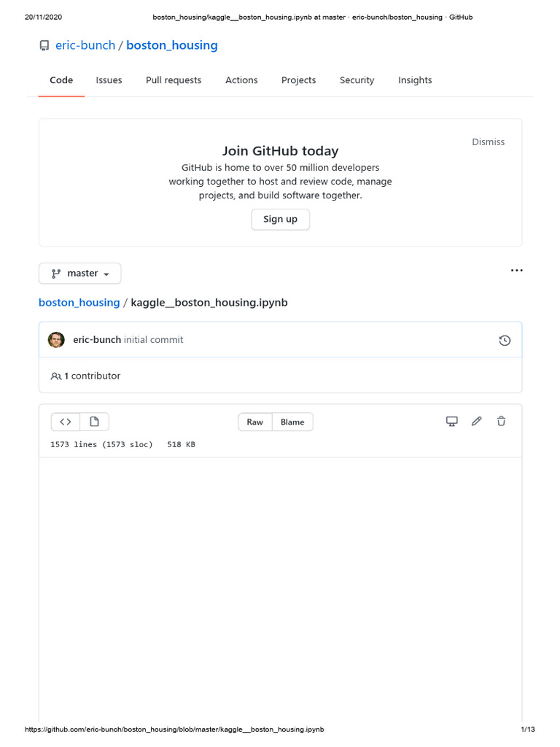Expand the master branch dropdown

(80, 274)
